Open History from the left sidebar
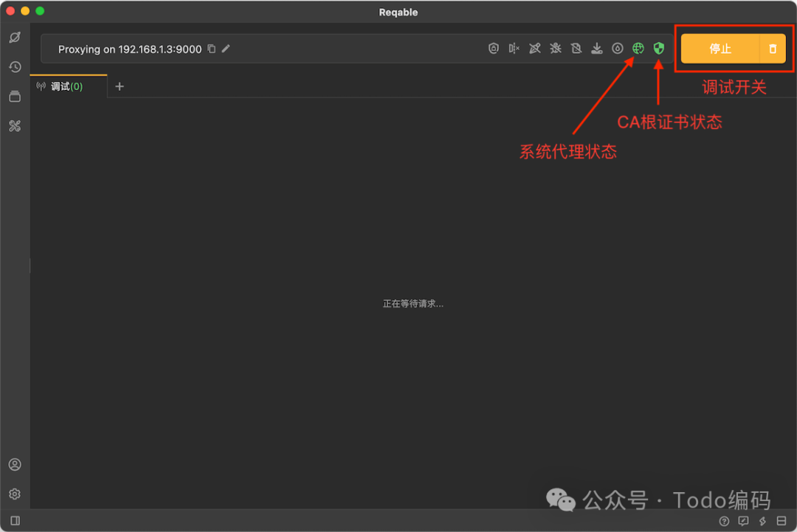The width and height of the screenshot is (797, 532). coord(15,66)
